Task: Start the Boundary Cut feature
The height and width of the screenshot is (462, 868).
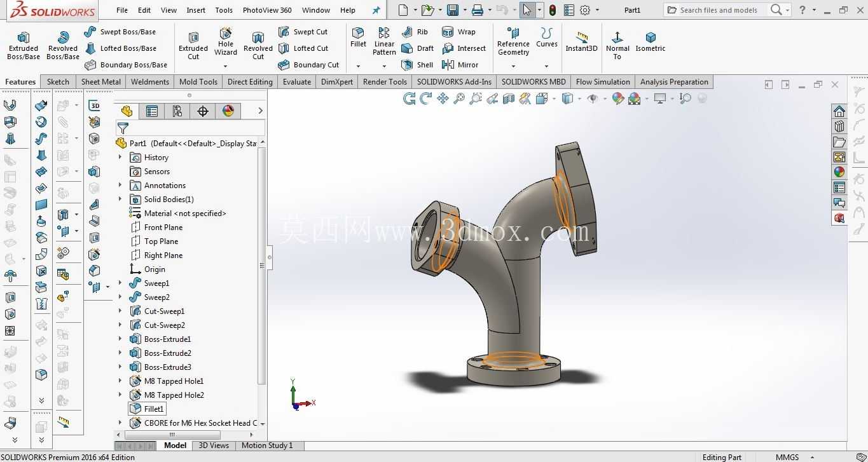Action: (308, 65)
